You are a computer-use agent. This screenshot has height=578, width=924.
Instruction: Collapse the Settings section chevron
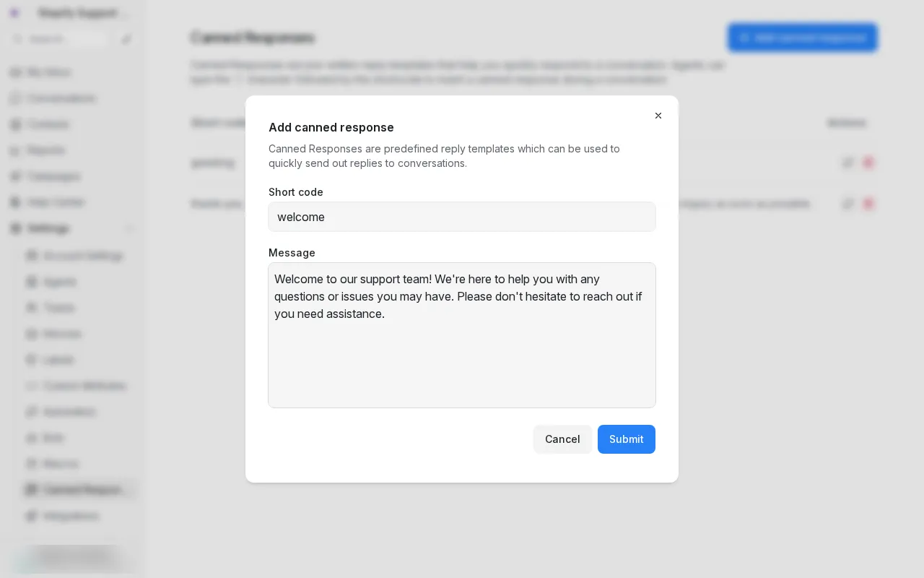pyautogui.click(x=130, y=228)
